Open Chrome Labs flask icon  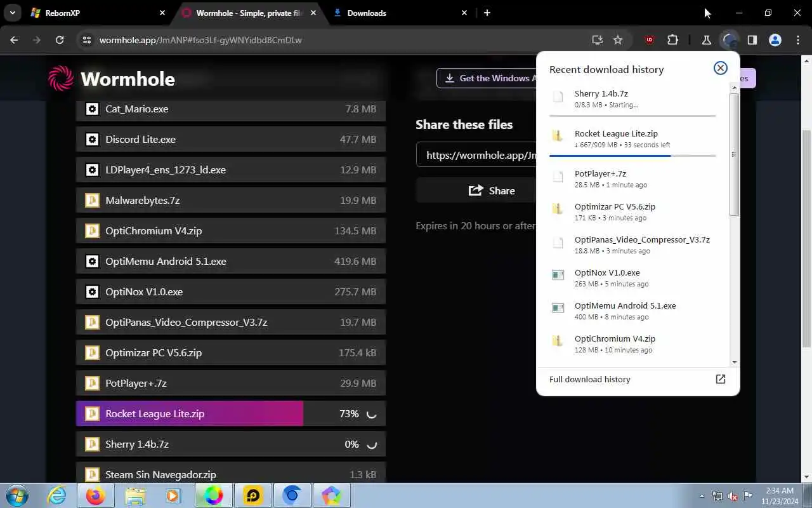[x=706, y=40]
